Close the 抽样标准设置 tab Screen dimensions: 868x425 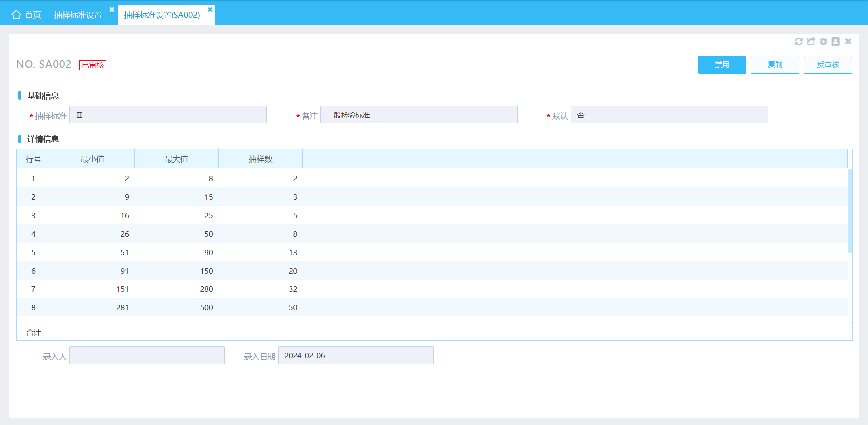click(x=112, y=9)
